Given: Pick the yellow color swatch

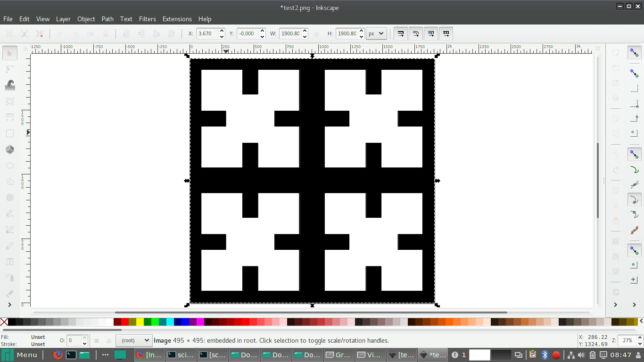Looking at the screenshot, I should (140, 322).
